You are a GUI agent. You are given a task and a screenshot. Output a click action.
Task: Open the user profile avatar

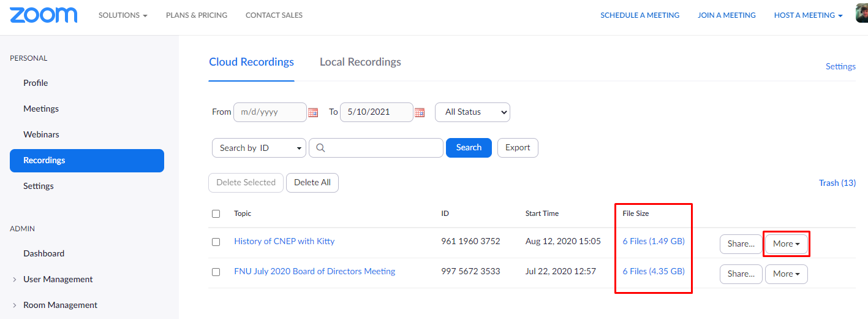point(862,12)
